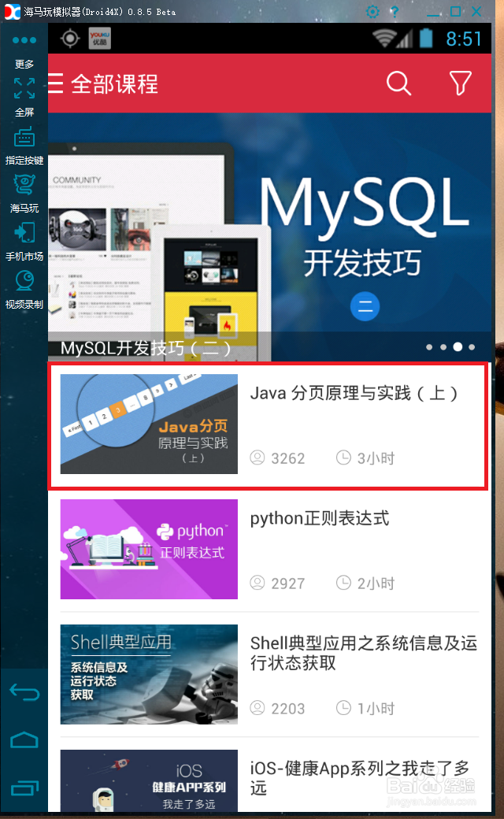Image resolution: width=504 pixels, height=819 pixels.
Task: Tap the Android recent apps button
Action: [24, 787]
